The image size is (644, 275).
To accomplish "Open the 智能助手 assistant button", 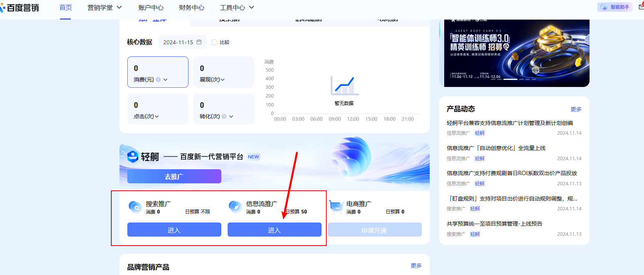I will click(x=615, y=7).
